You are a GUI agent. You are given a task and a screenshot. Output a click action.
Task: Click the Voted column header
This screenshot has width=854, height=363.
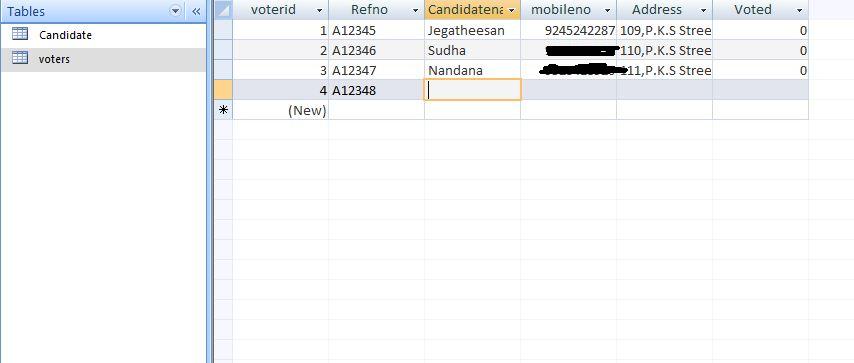pyautogui.click(x=760, y=10)
